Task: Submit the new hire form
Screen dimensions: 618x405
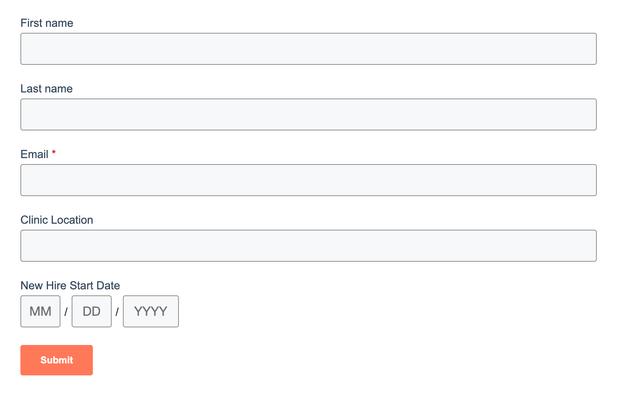Action: (x=56, y=360)
